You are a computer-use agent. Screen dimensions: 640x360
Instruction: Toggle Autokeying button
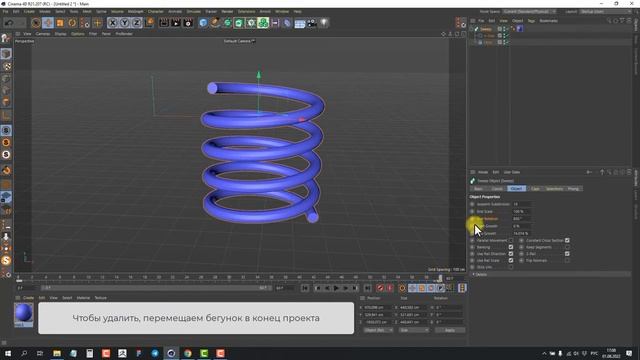[x=390, y=288]
